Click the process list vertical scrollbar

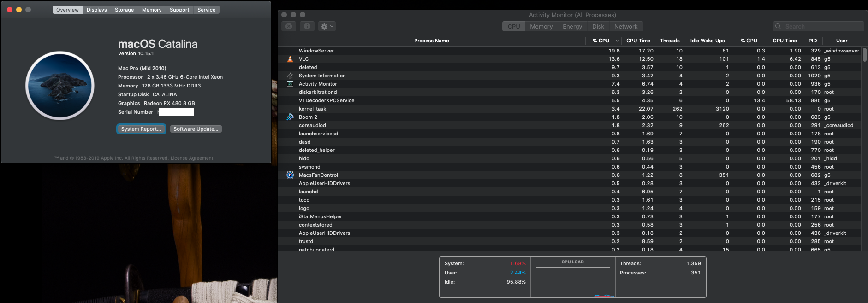pos(864,55)
